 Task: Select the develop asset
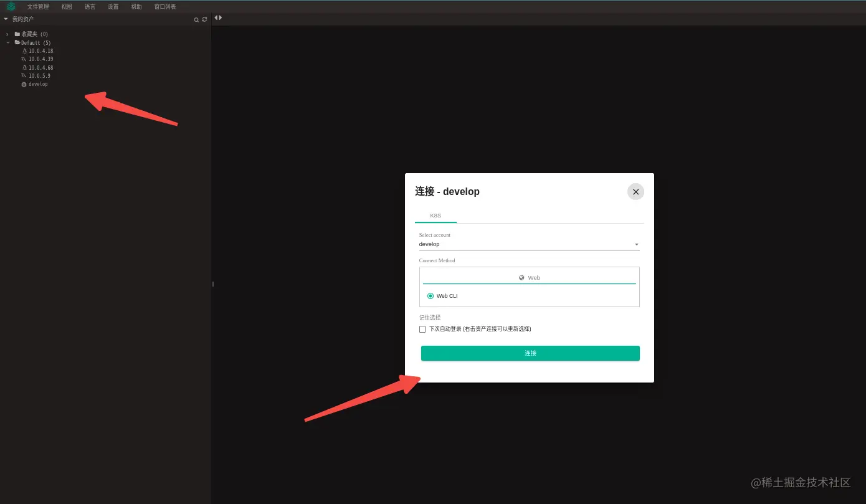(38, 84)
